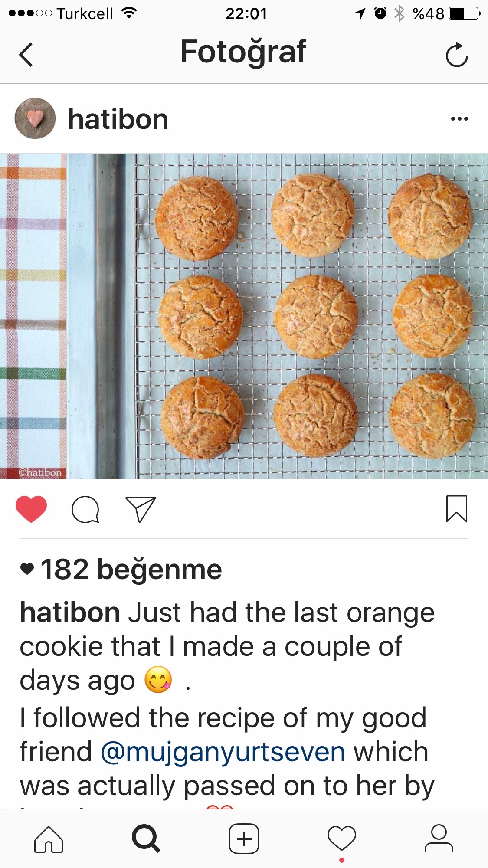
Task: Tap the refresh icon in header
Action: (457, 55)
